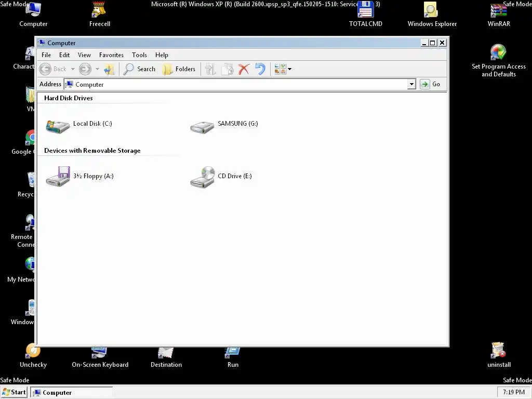The image size is (532, 399).
Task: Select My Network Places desktop icon
Action: (21, 270)
